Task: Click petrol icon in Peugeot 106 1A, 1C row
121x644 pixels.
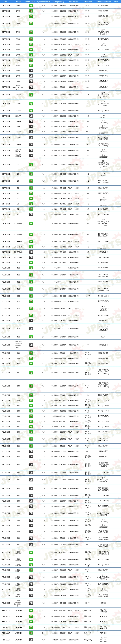Action: [31, 296]
